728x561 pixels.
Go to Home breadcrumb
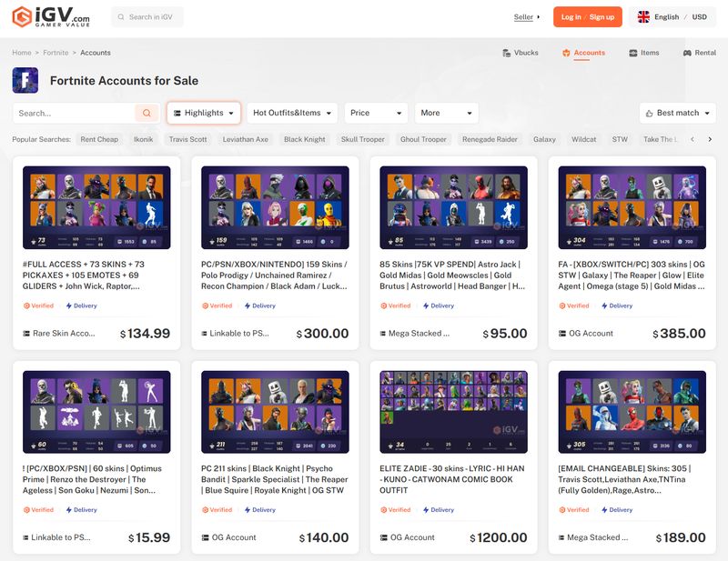[x=22, y=53]
